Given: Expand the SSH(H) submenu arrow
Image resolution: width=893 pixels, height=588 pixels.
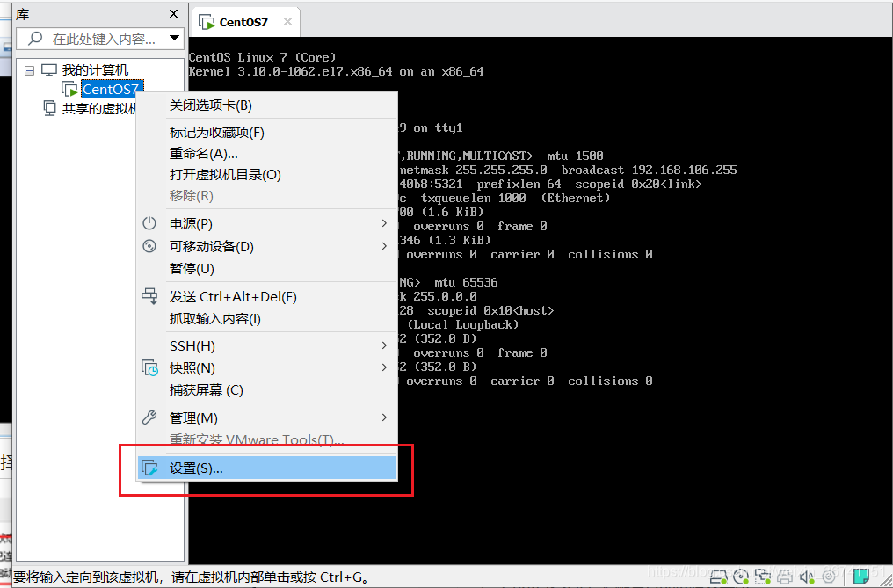Looking at the screenshot, I should (x=384, y=345).
